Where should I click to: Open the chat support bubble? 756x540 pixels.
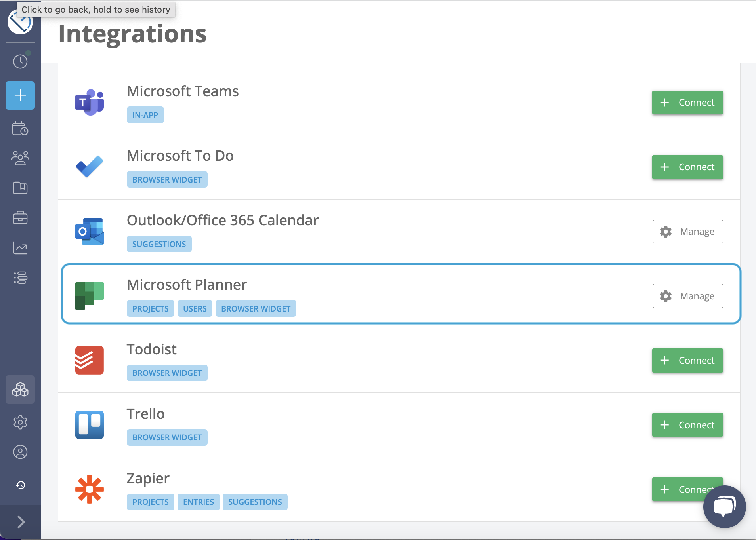tap(724, 507)
